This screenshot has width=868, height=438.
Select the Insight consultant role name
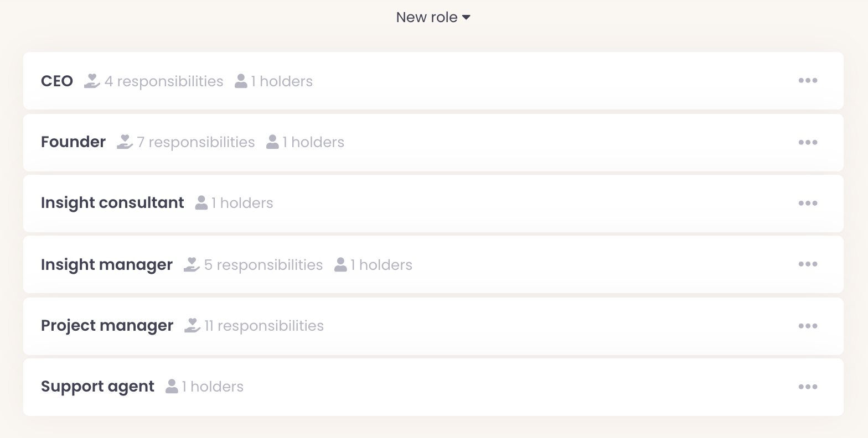pos(112,203)
